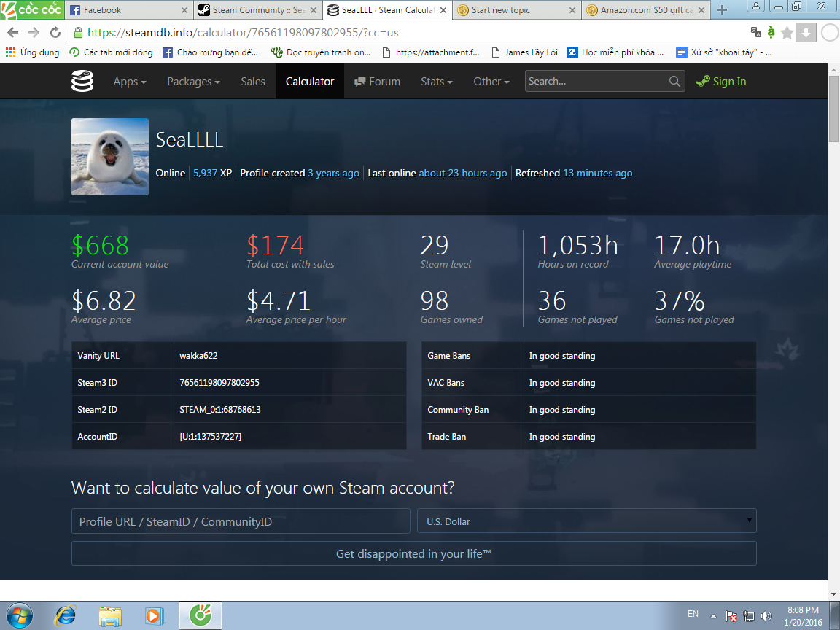Go back with the browser back arrow
The image size is (840, 630).
pyautogui.click(x=13, y=33)
